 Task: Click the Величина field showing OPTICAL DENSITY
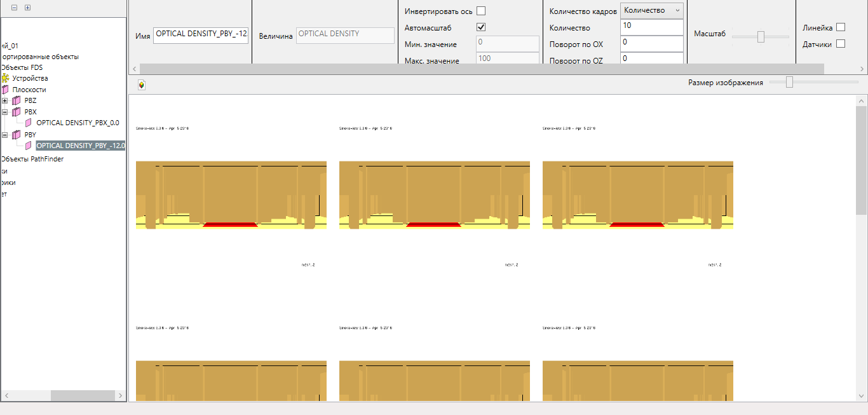pos(345,35)
